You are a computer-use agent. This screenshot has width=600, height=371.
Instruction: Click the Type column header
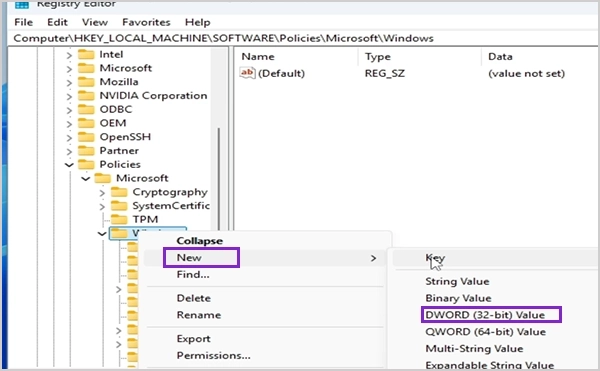[x=378, y=57]
